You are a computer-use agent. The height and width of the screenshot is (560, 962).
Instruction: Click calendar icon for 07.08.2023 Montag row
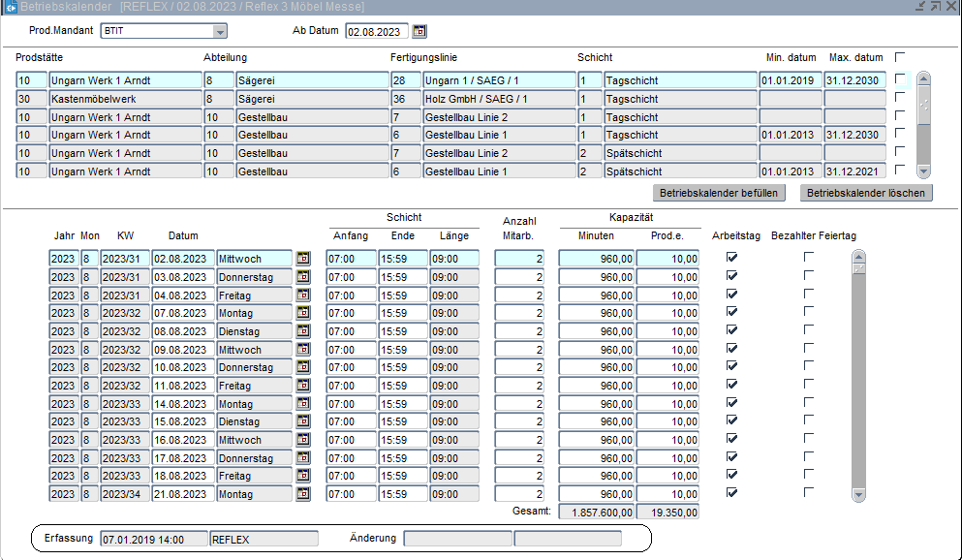tap(303, 313)
